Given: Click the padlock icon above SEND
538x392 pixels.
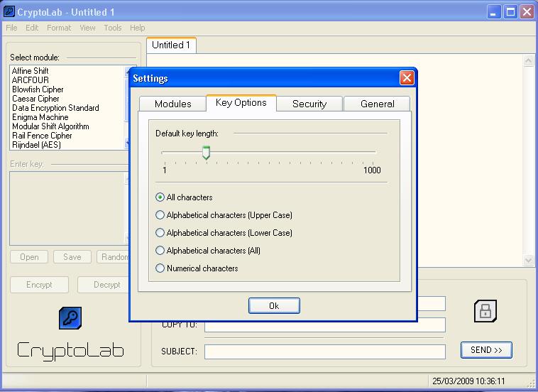Looking at the screenshot, I should [x=485, y=311].
